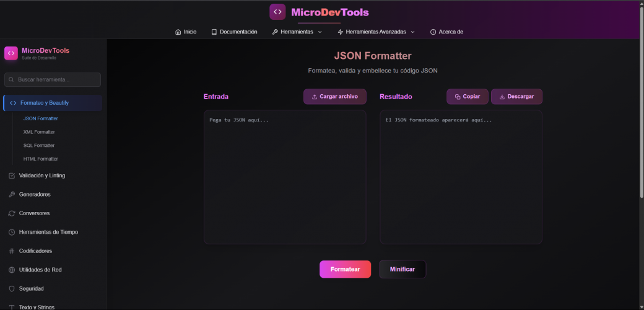Viewport: 644px width, 310px height.
Task: Expand the Generadores category
Action: tap(53, 195)
